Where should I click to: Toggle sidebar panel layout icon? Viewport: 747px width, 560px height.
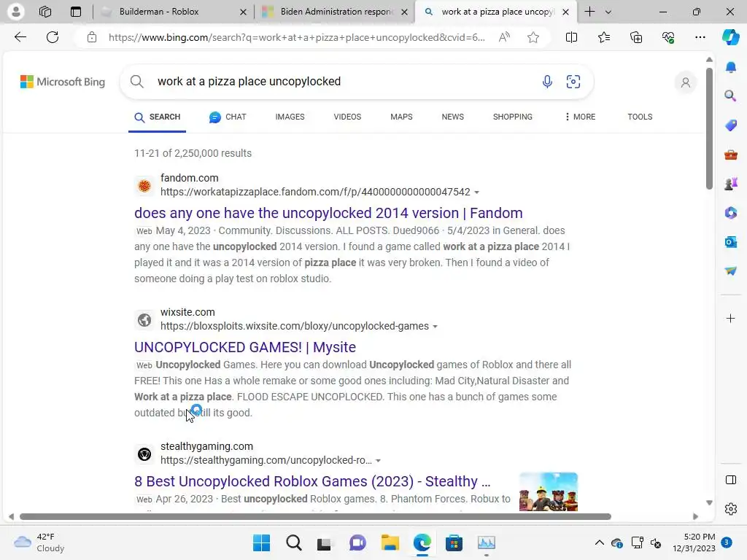tap(731, 480)
